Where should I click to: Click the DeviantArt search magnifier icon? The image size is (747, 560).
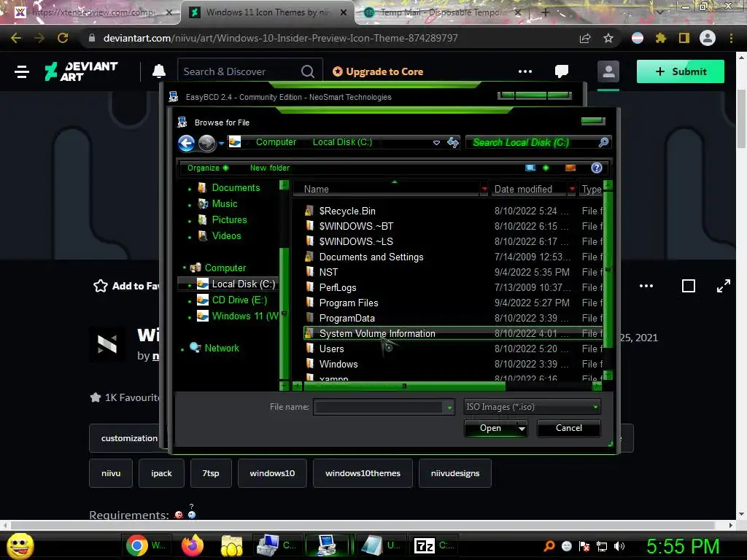click(308, 71)
